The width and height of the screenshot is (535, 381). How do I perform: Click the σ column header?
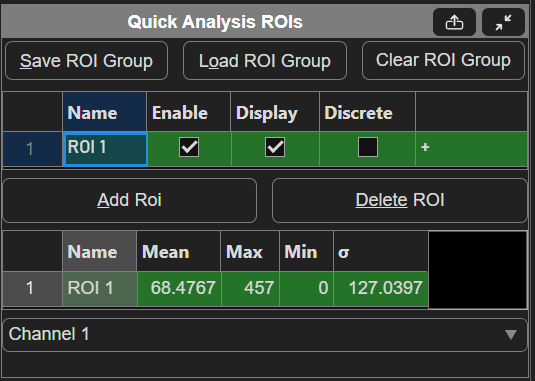point(381,252)
